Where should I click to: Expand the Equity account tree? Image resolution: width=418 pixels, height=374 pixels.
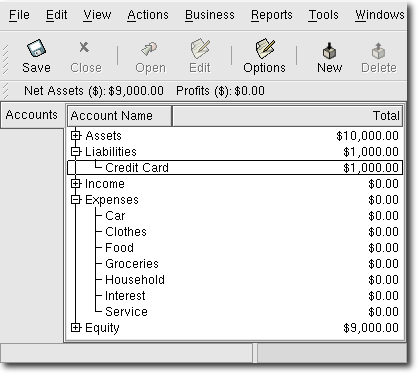tap(76, 328)
